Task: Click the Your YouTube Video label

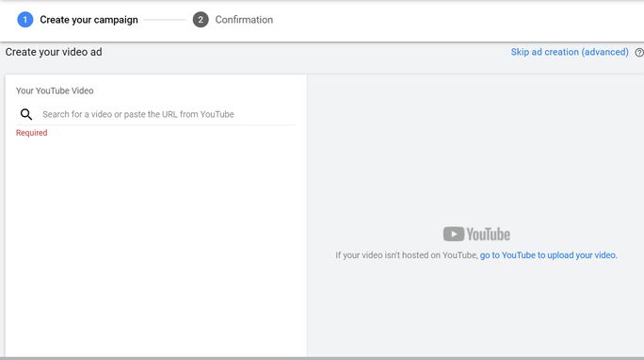Action: click(x=55, y=90)
